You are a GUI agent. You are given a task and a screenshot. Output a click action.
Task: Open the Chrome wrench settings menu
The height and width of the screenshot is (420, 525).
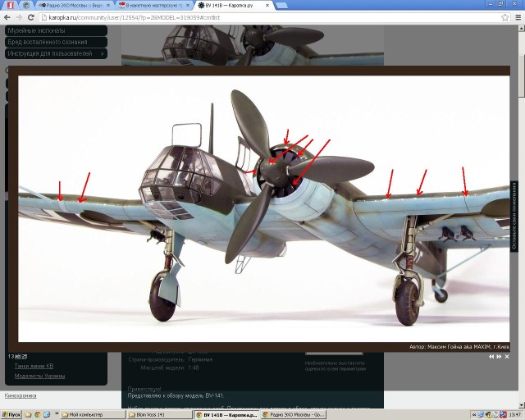click(517, 16)
